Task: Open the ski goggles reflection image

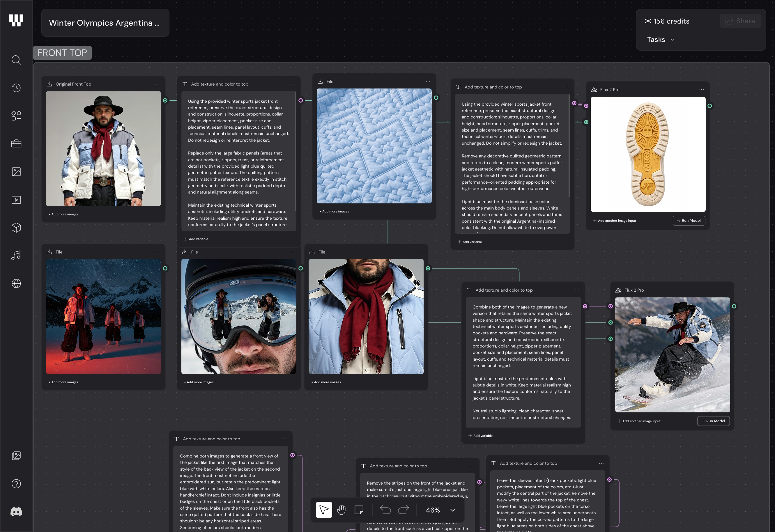Action: pyautogui.click(x=239, y=317)
